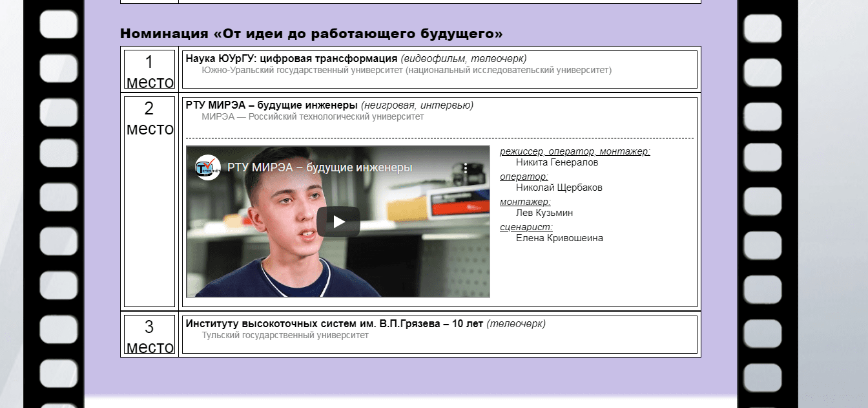The width and height of the screenshot is (868, 408).
Task: Select entry 'Институту высокоточных систем им. В.П.Грязева – 10 лет'
Action: click(335, 324)
